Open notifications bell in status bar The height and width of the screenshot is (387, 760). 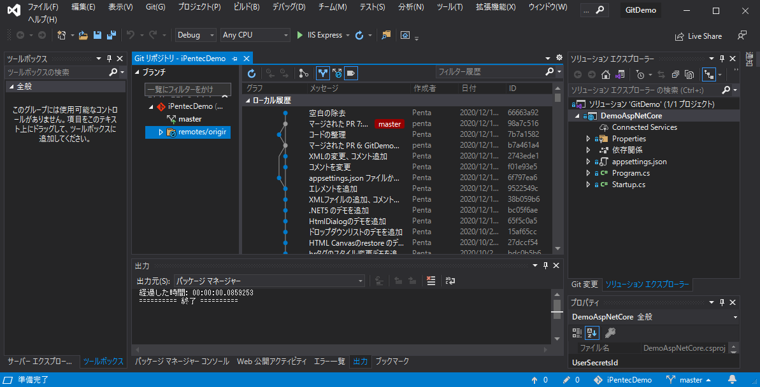732,379
